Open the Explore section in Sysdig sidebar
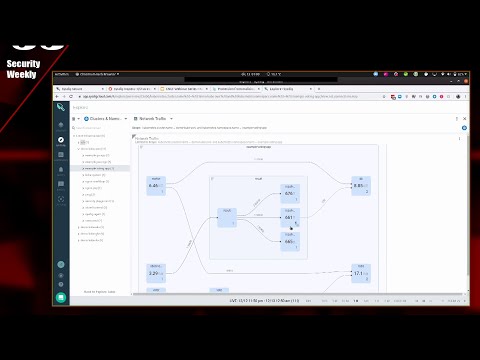Viewport: 480px width, 360px height. [x=61, y=141]
